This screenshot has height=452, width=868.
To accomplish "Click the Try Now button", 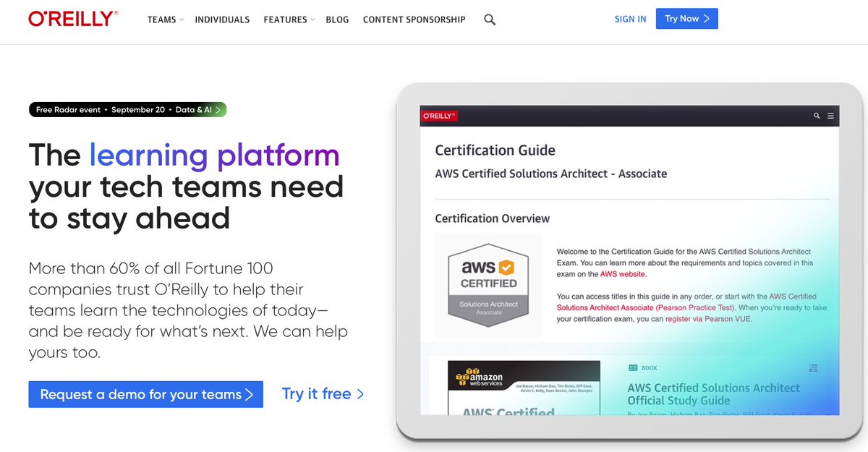I will [x=687, y=19].
